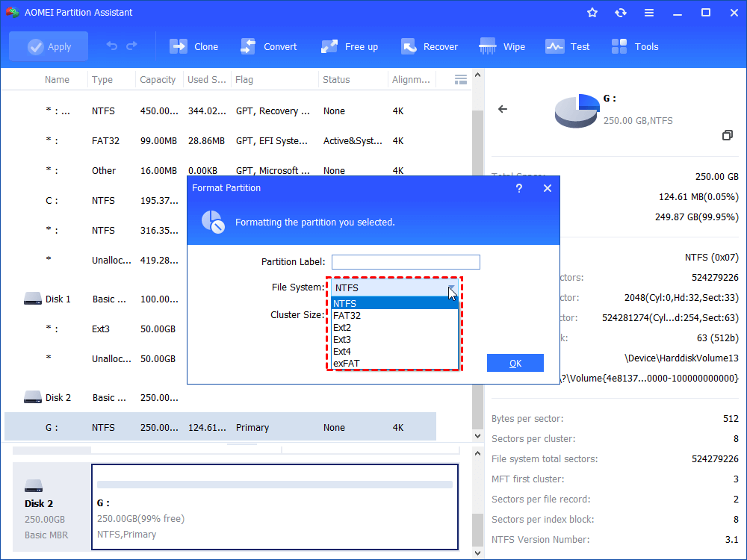Click inside the Partition Label field
Screen dimensions: 747x560
click(406, 261)
